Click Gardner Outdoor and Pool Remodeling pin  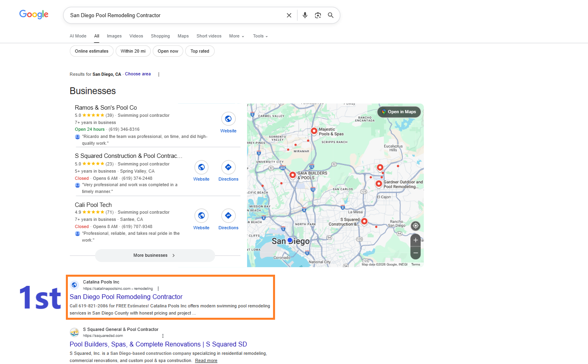pyautogui.click(x=379, y=184)
